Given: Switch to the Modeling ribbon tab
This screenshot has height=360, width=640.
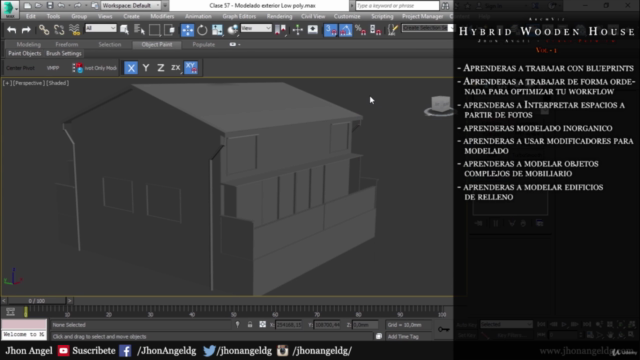Looking at the screenshot, I should pyautogui.click(x=29, y=44).
